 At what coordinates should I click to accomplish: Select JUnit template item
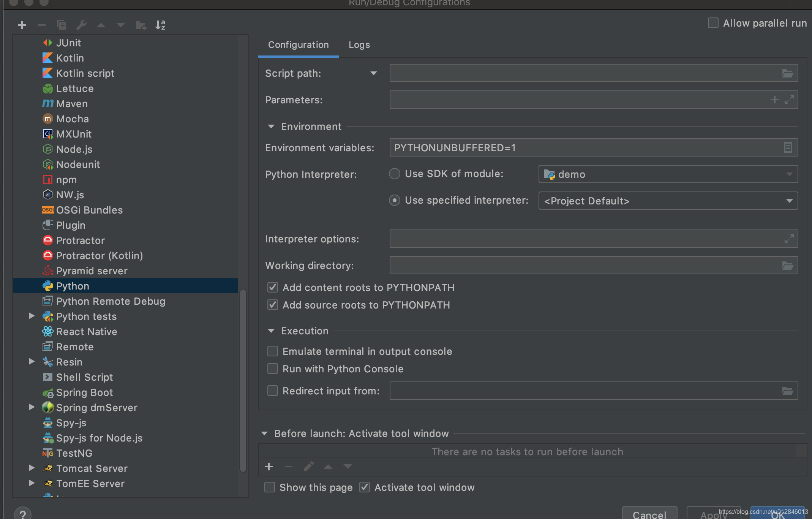(125, 43)
